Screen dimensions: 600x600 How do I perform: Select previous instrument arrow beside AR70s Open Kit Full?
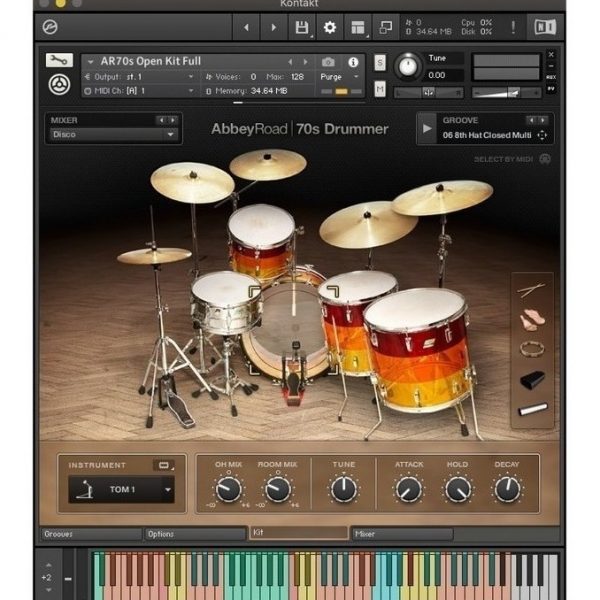point(290,62)
